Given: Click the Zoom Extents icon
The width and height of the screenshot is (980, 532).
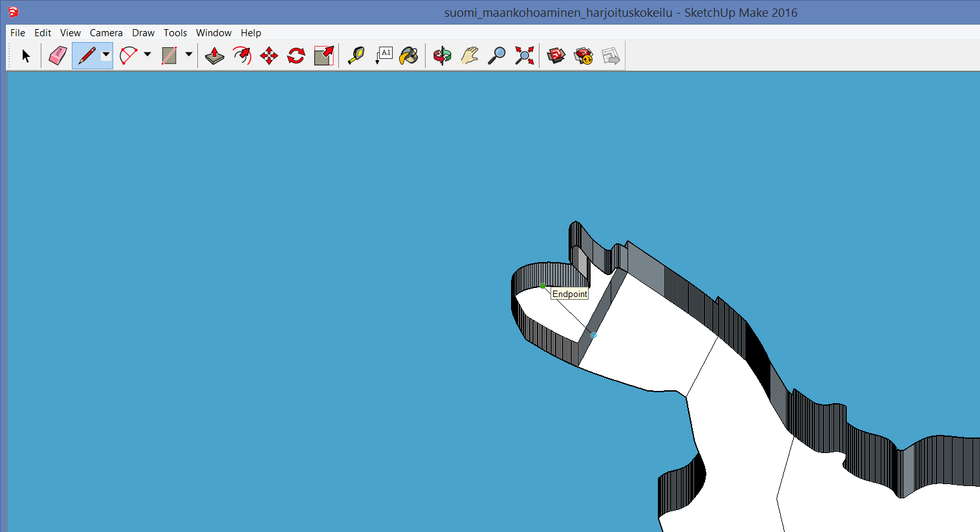Looking at the screenshot, I should pyautogui.click(x=524, y=56).
